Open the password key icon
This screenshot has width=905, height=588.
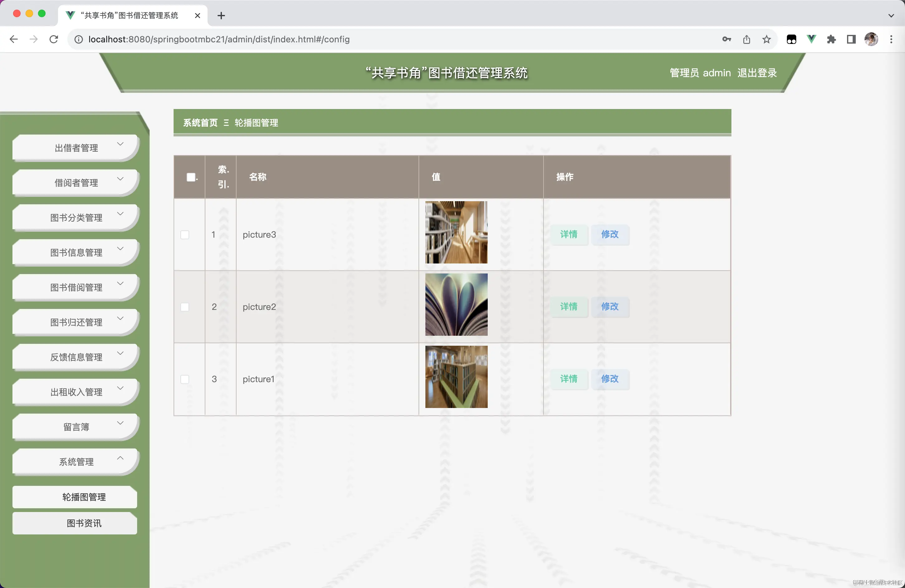726,39
